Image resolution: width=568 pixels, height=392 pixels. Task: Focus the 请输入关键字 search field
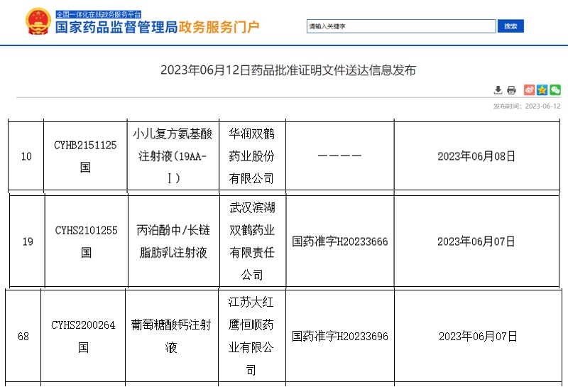(401, 26)
